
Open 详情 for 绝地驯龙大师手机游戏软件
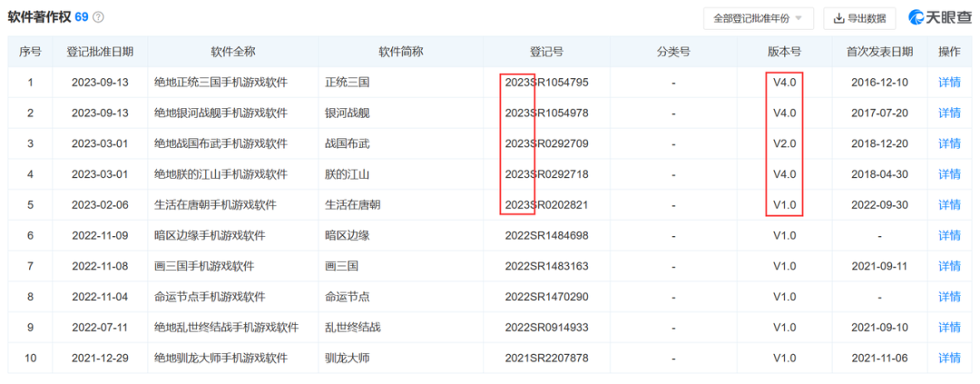click(949, 359)
